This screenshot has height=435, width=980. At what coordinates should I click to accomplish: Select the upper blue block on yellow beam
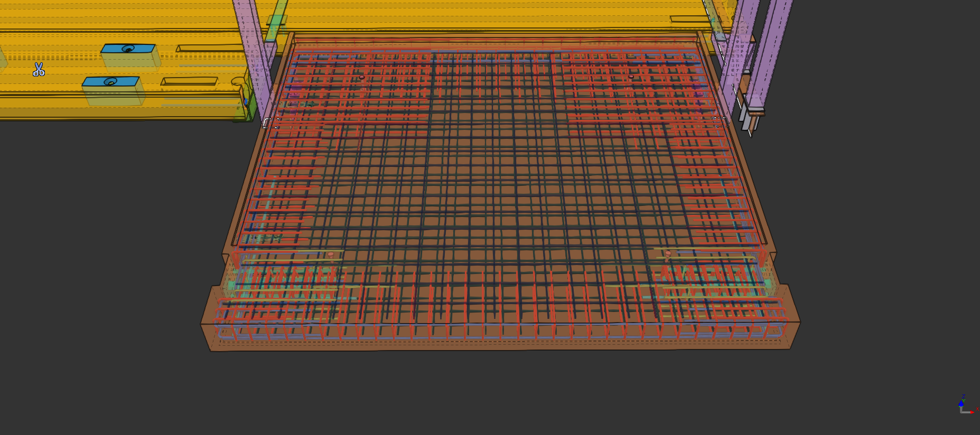128,49
